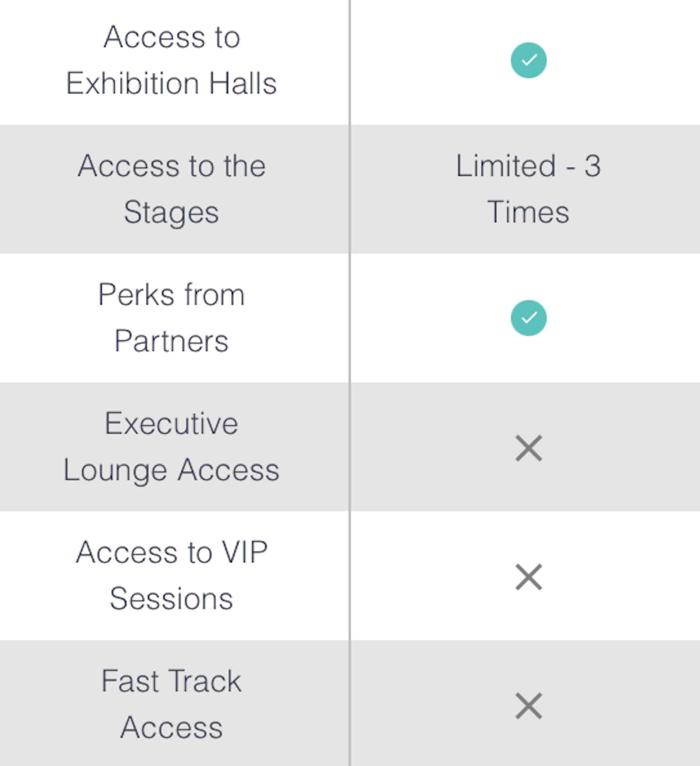Select the X mark beside Access to VIP Sessions

pos(528,577)
